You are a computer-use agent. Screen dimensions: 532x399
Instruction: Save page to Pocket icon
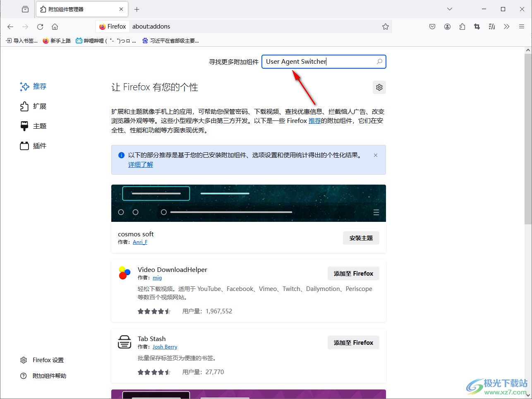click(432, 26)
